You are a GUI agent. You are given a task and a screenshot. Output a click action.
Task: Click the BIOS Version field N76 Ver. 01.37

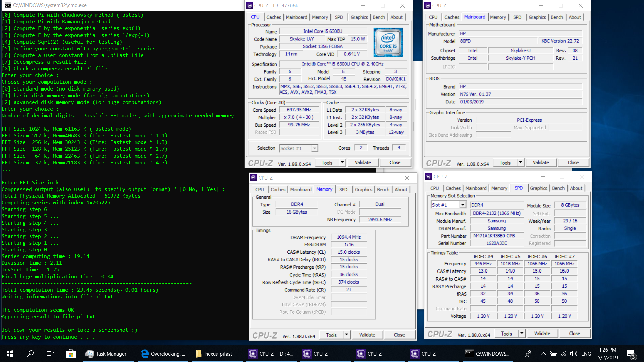tap(521, 94)
